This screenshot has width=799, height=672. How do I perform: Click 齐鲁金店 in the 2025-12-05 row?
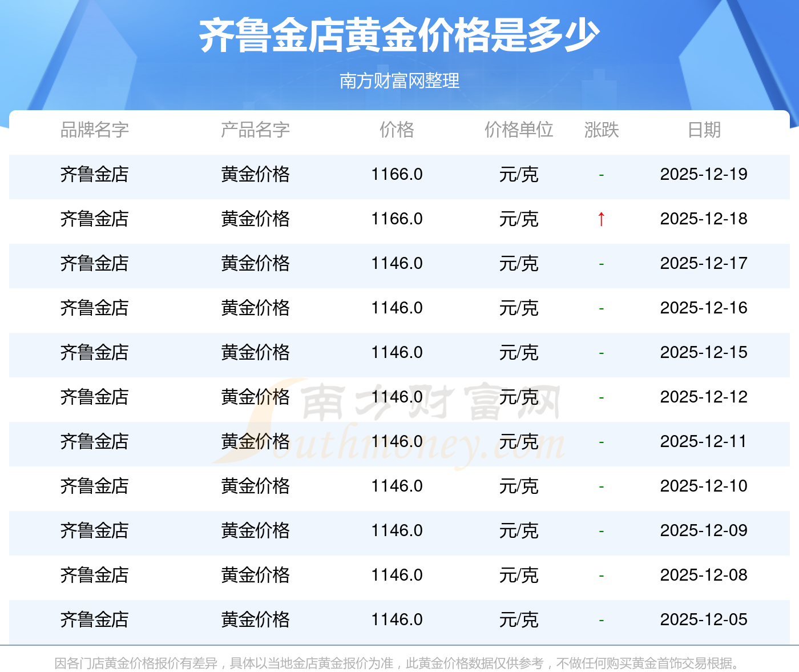[x=95, y=619]
